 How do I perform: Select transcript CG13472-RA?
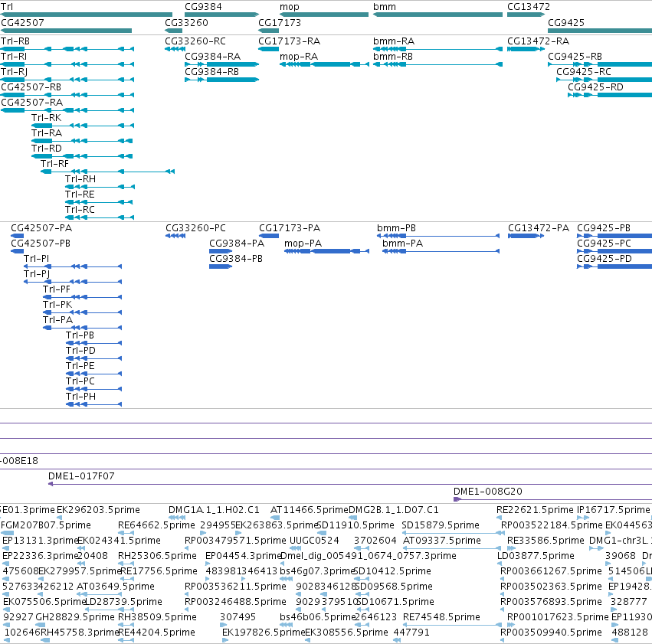(x=526, y=49)
